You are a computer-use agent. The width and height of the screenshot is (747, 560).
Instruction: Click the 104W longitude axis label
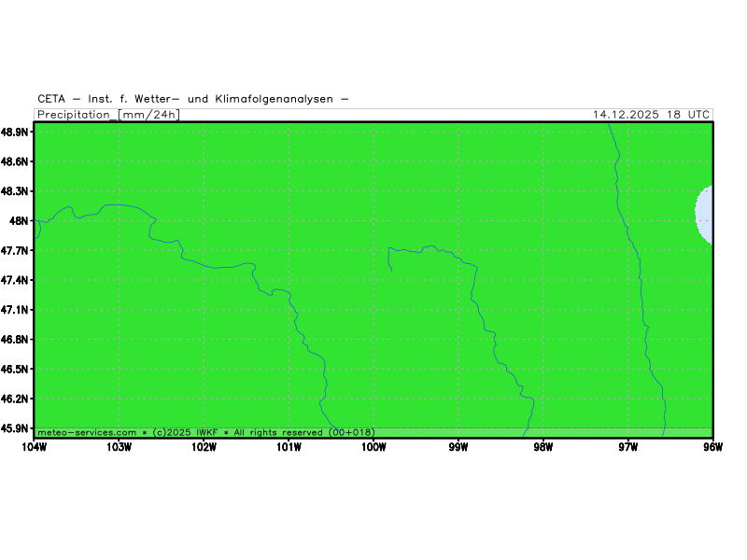(x=34, y=446)
